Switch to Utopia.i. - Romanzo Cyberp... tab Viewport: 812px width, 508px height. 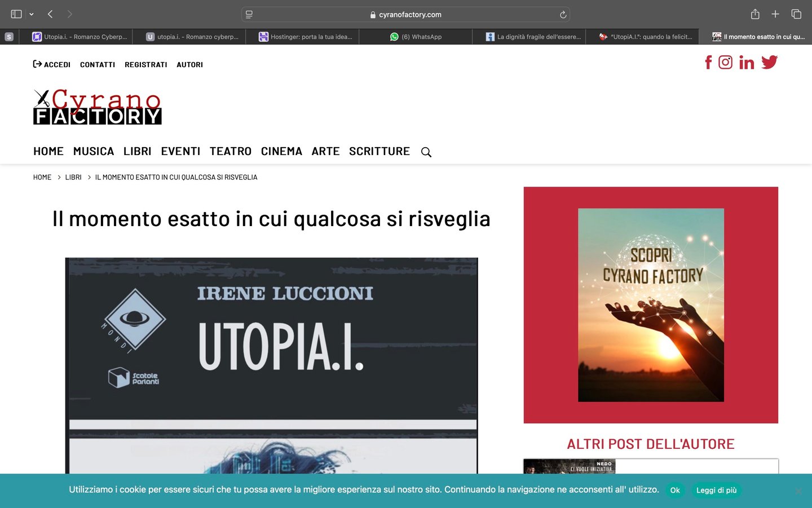76,37
